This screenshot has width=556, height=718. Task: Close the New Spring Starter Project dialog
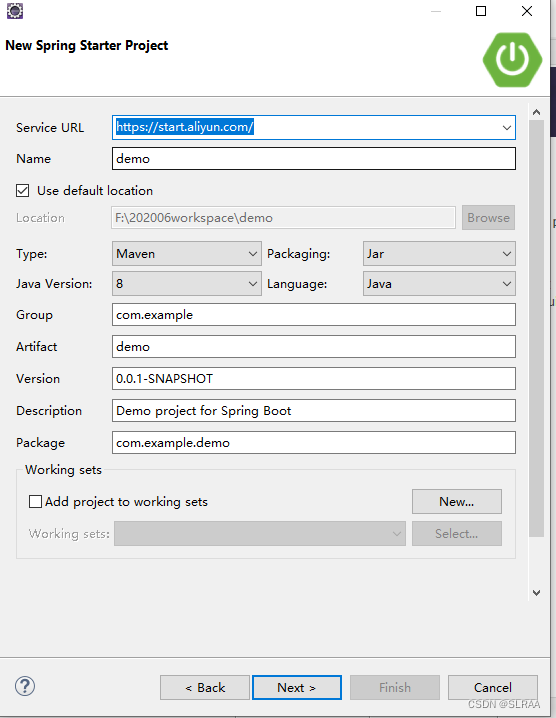pos(527,11)
